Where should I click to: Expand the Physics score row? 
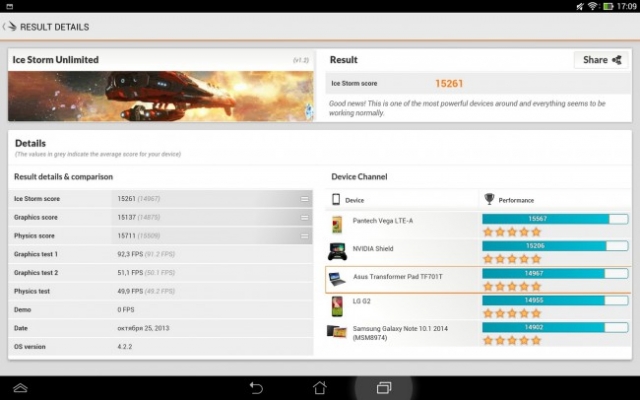[x=304, y=236]
